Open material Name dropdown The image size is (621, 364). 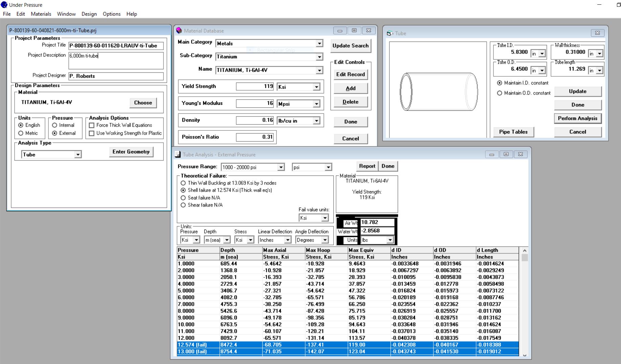319,70
